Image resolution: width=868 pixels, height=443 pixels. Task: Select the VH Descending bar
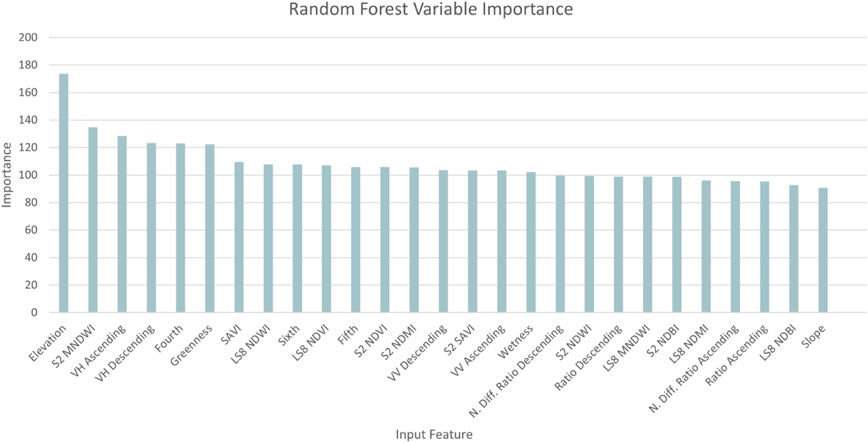(151, 228)
